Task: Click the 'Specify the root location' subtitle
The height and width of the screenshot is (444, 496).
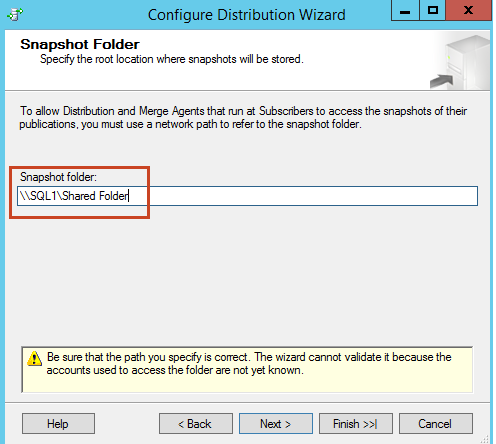Action: click(172, 59)
